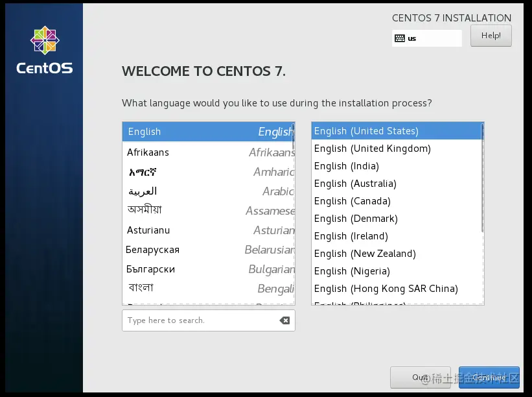Open the Help! button
This screenshot has height=397, width=532.
click(491, 36)
